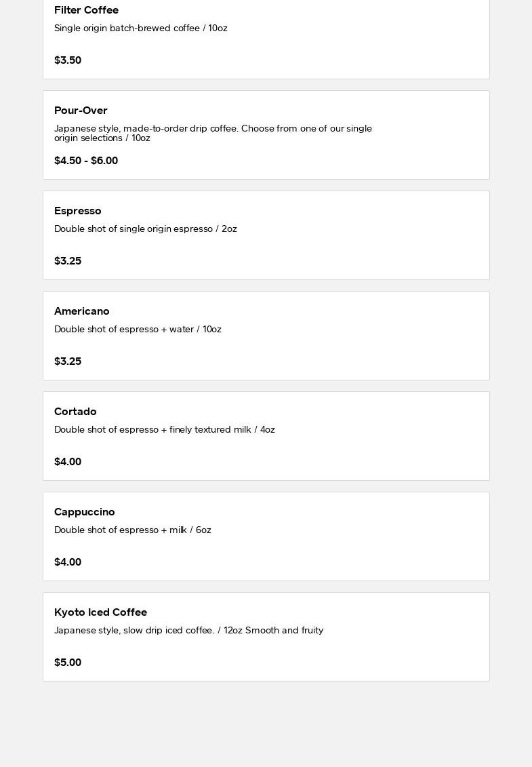Click the Cortado $4.00 price
Image resolution: width=532 pixels, height=767 pixels.
[x=68, y=462]
